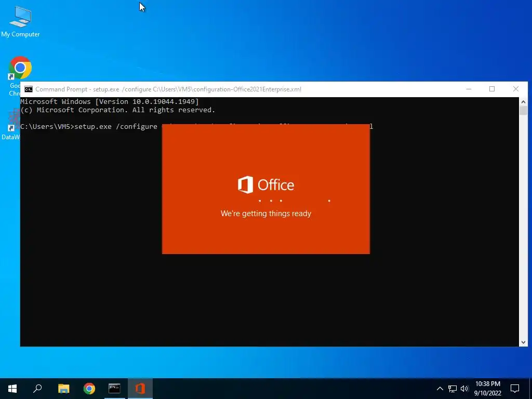The height and width of the screenshot is (399, 532).
Task: Click the Command Prompt scrollbar thumb
Action: (523, 110)
